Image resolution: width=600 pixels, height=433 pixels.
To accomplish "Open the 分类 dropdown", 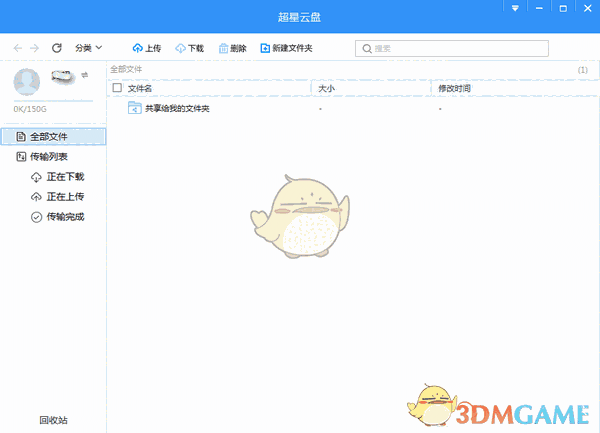I will (88, 48).
